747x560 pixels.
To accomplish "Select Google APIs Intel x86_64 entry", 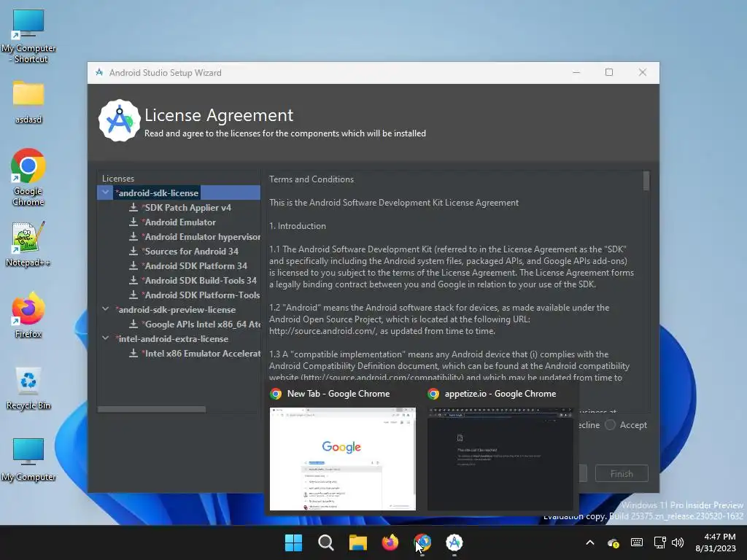I will 201,324.
